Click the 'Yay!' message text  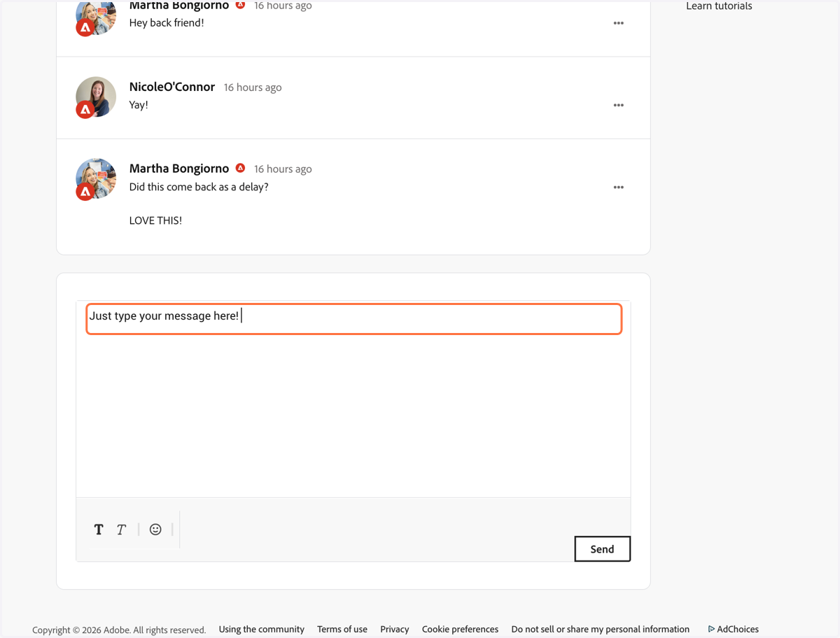point(139,105)
